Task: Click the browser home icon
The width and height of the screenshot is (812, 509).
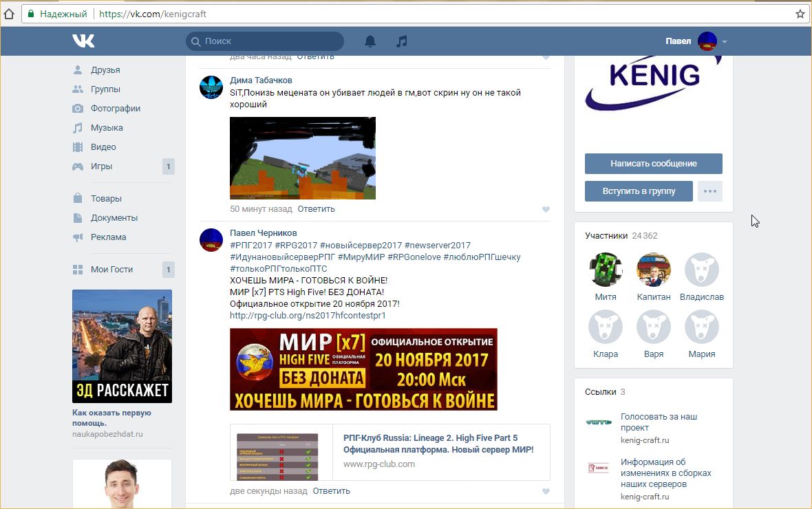Action: coord(9,14)
